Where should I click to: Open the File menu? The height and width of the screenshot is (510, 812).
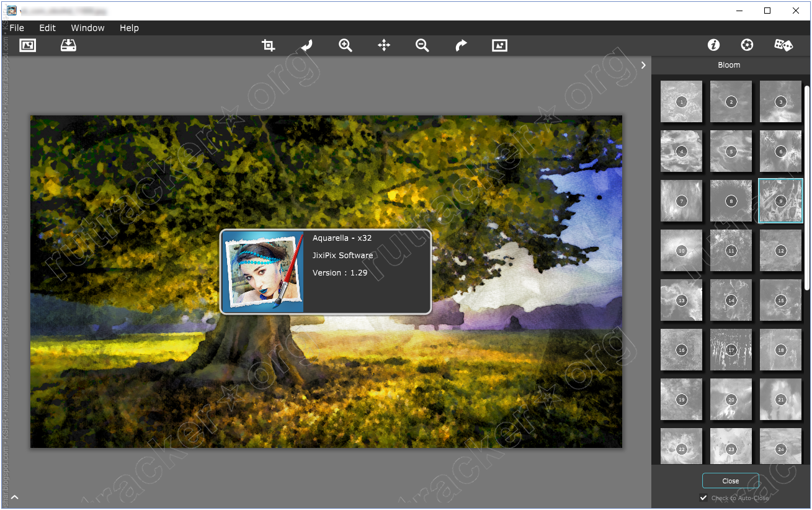tap(17, 28)
